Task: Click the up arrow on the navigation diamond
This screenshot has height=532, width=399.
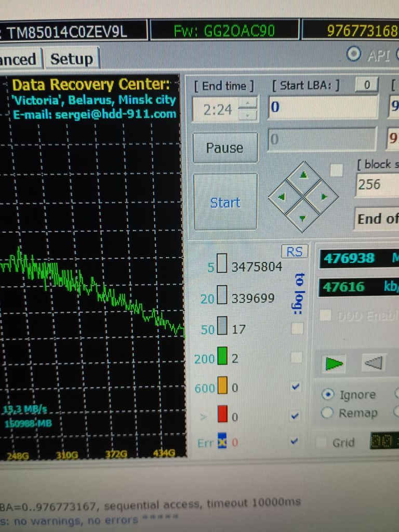Action: (303, 175)
